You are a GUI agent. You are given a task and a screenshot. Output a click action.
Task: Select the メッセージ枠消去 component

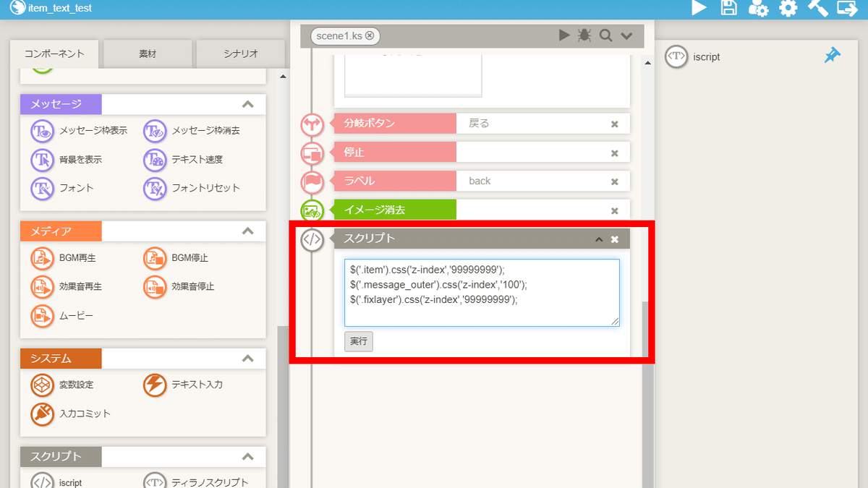pyautogui.click(x=192, y=131)
